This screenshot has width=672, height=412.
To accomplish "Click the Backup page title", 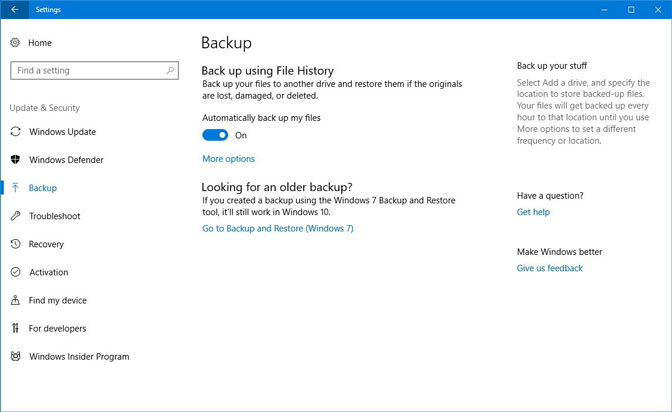I will tap(226, 43).
